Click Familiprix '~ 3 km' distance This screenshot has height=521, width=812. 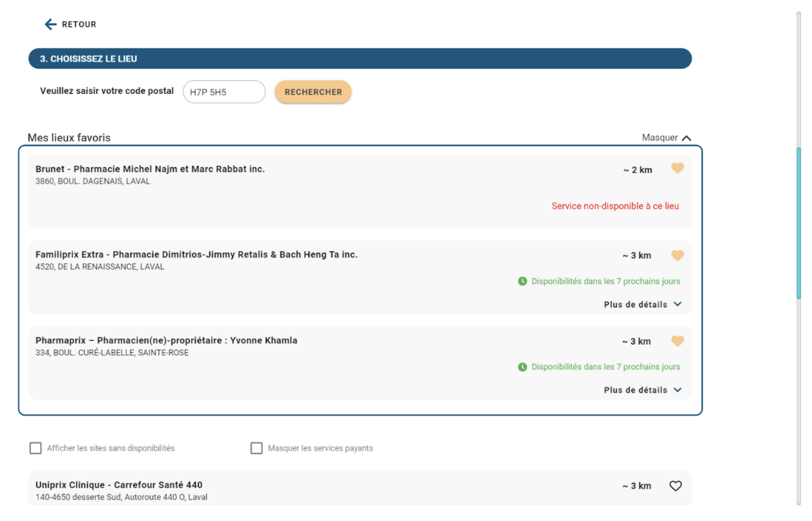pyautogui.click(x=637, y=255)
